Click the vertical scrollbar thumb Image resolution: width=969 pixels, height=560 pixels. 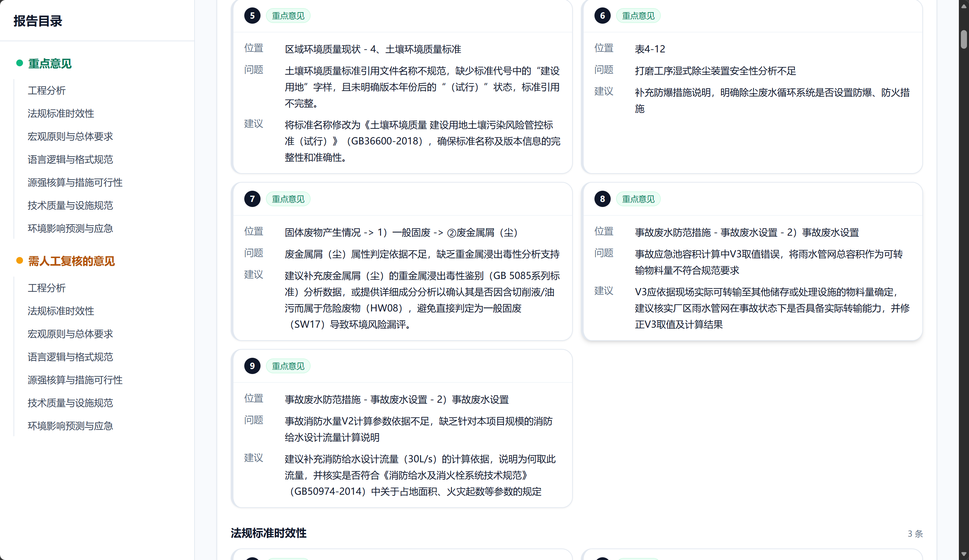coord(963,40)
